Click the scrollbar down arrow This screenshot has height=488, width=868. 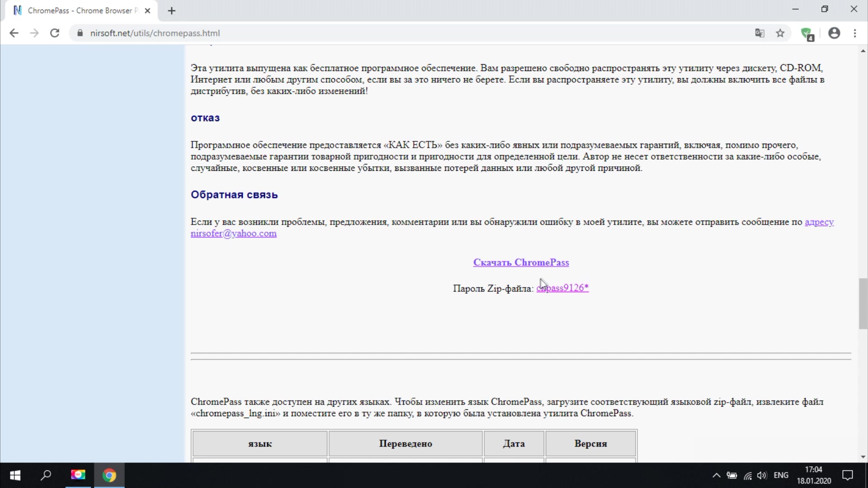pos(863,457)
